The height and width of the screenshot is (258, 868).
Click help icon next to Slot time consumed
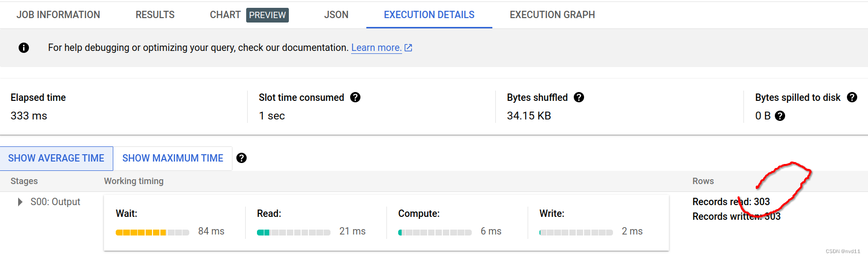tap(356, 97)
